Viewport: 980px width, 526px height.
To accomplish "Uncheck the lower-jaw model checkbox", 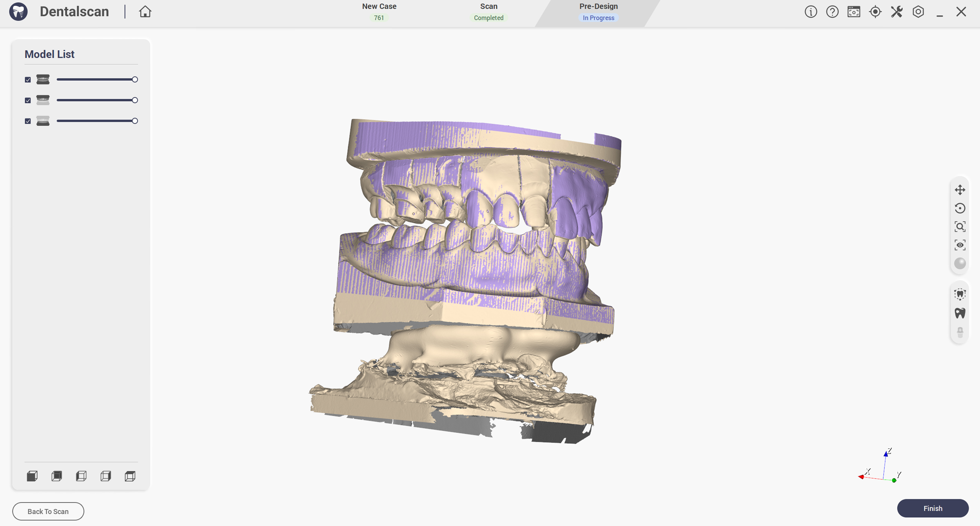I will (x=28, y=121).
